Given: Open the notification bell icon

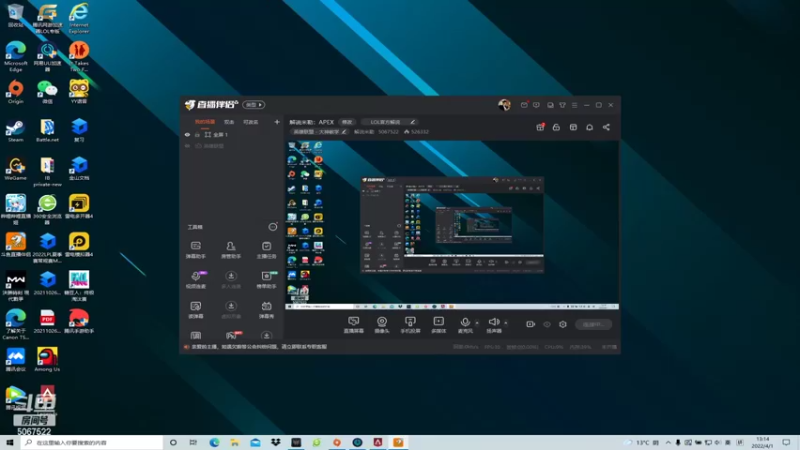Looking at the screenshot, I should tap(589, 127).
